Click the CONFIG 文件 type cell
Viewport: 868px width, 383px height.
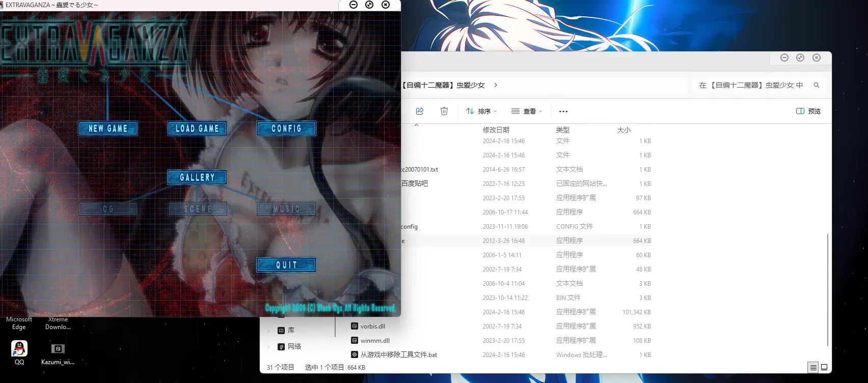point(575,227)
